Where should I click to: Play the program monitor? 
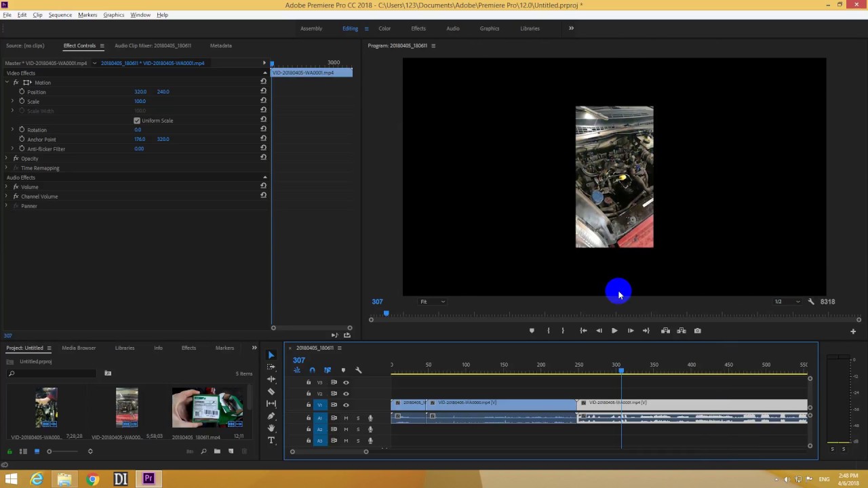point(614,331)
